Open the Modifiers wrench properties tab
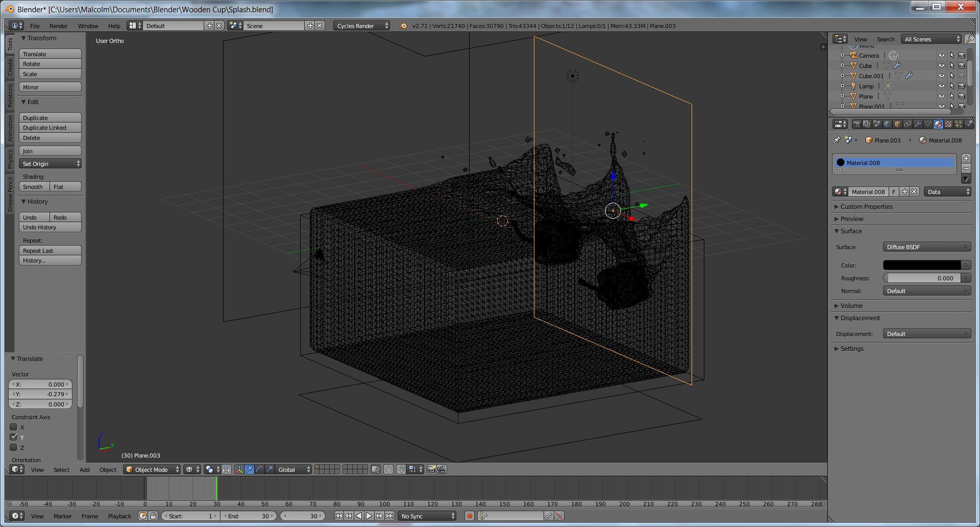980x527 pixels. coord(918,124)
